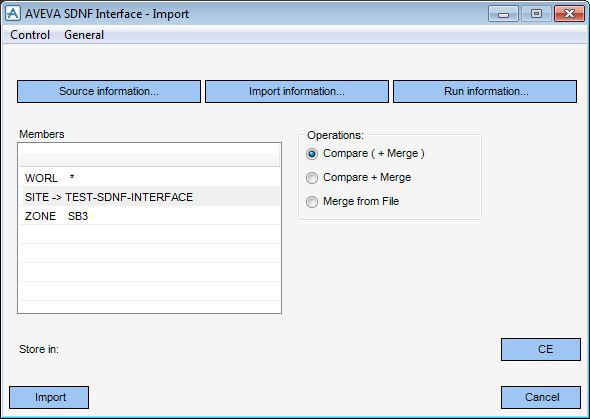Close the SDNF Interface window

click(569, 14)
